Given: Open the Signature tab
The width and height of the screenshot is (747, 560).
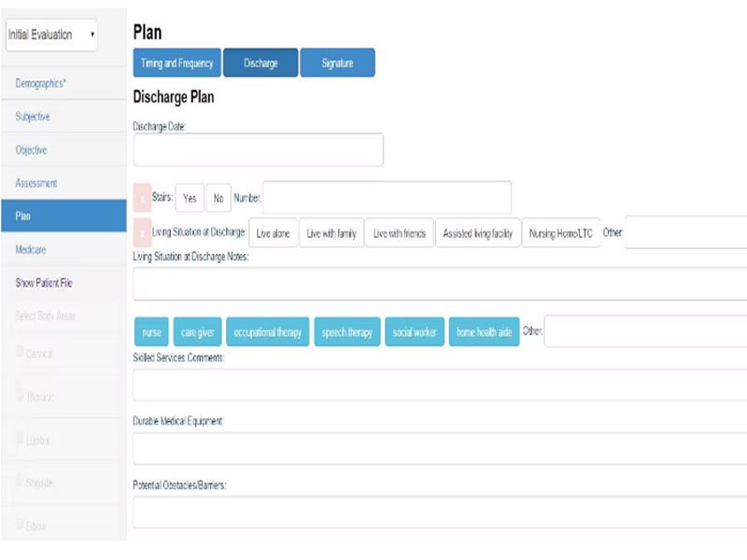Looking at the screenshot, I should (337, 63).
